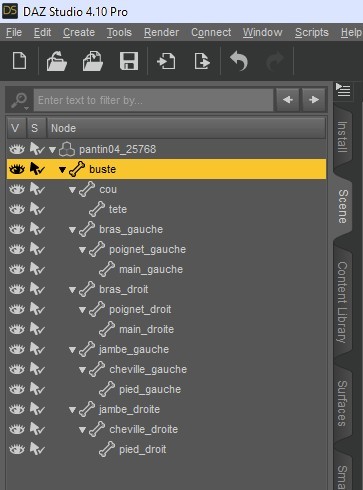The image size is (363, 490).
Task: Go to the next filter result arrow
Action: 314,100
